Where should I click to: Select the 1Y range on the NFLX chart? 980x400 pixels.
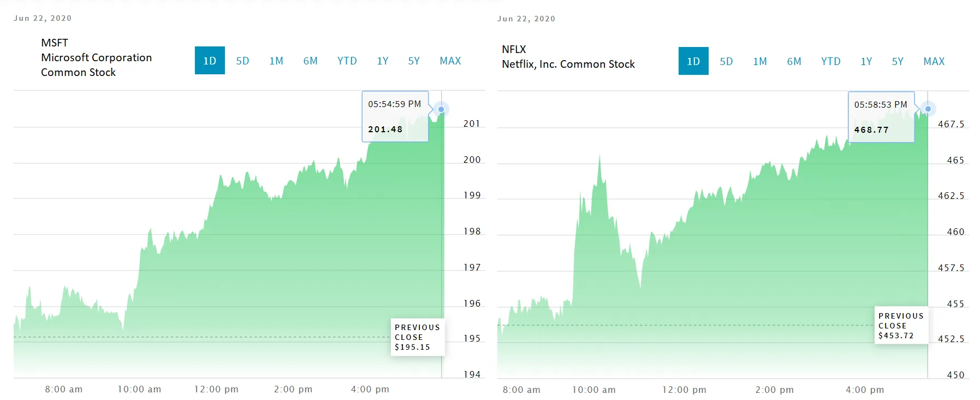pyautogui.click(x=866, y=61)
